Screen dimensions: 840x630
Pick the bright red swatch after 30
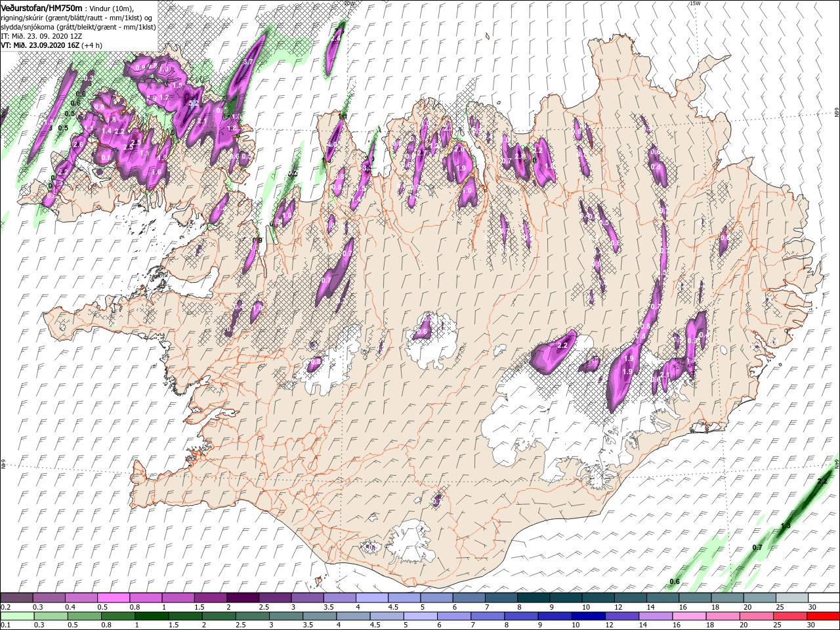click(x=824, y=616)
